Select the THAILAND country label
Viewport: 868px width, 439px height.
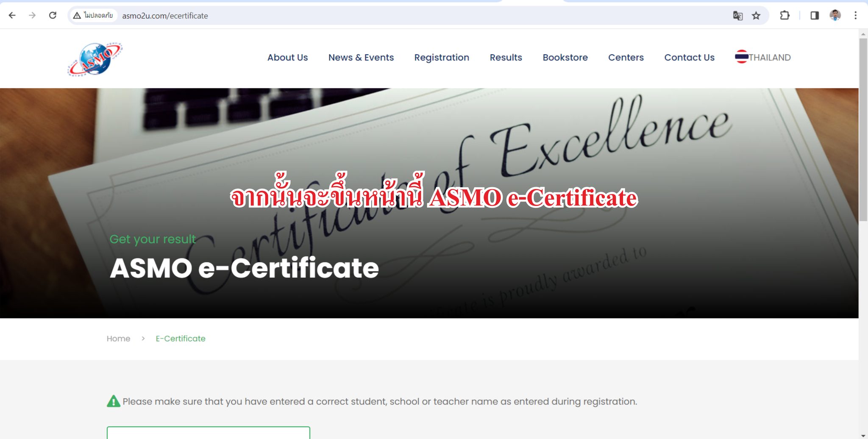click(x=770, y=58)
